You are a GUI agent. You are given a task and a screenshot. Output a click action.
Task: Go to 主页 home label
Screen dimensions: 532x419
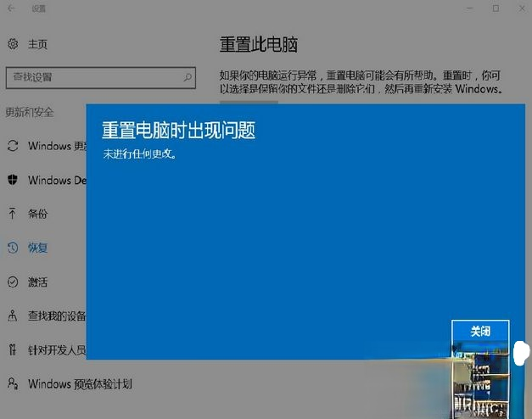(37, 44)
